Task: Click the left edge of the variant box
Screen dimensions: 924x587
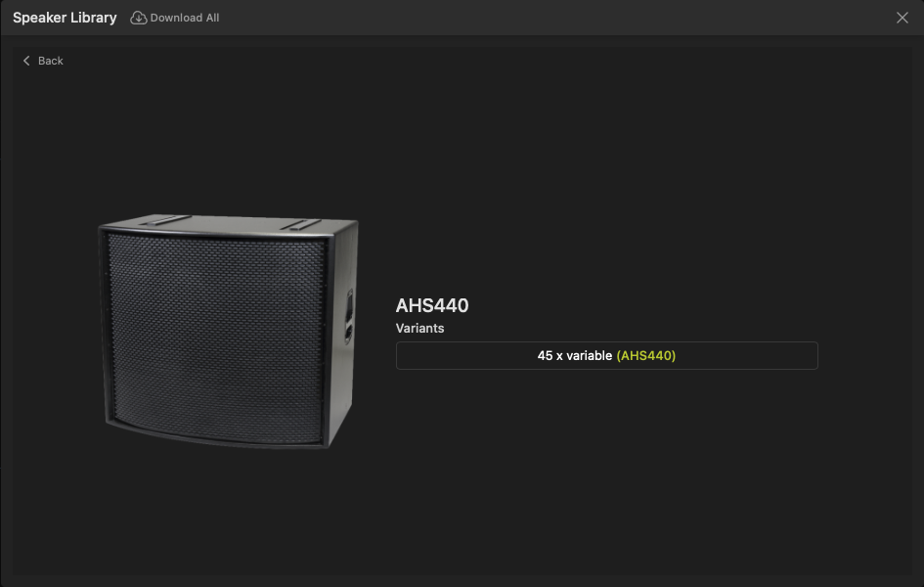Action: click(x=398, y=355)
